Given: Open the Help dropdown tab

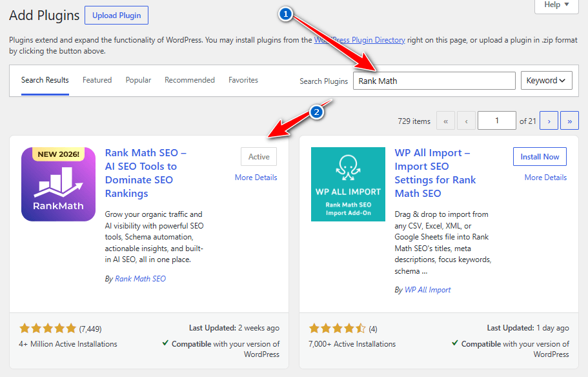Looking at the screenshot, I should pyautogui.click(x=556, y=5).
